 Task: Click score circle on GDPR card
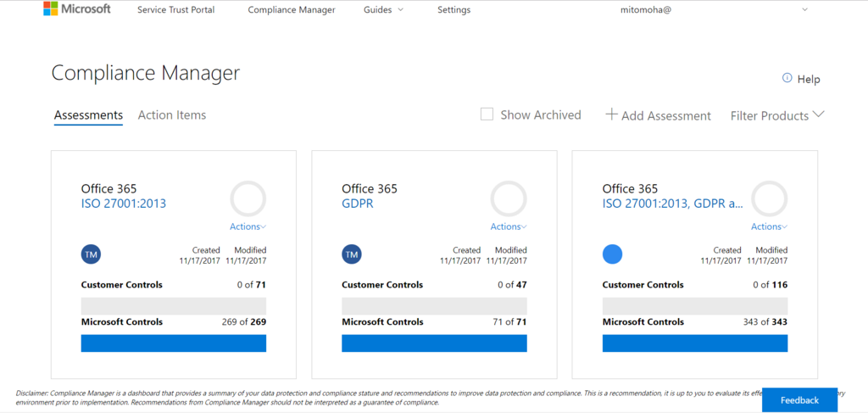tap(509, 198)
